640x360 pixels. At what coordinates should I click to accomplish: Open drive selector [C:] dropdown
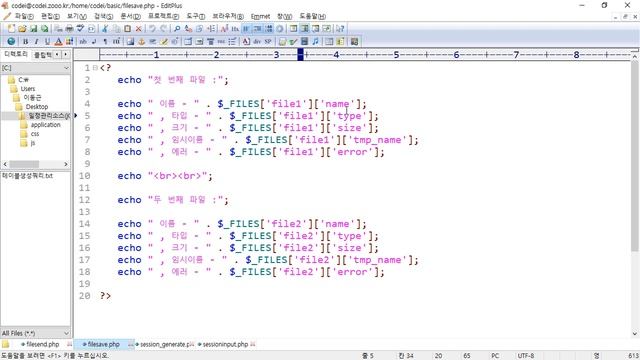point(36,68)
